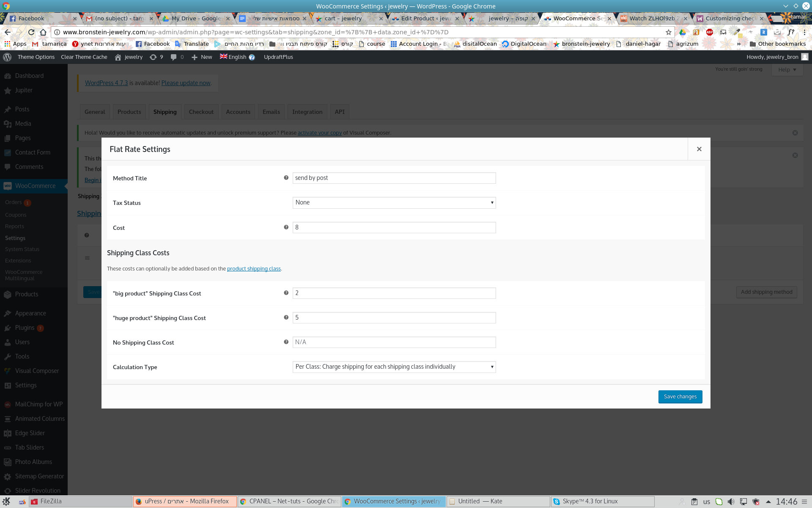Click the product shipping class link
This screenshot has width=812, height=508.
coord(254,268)
